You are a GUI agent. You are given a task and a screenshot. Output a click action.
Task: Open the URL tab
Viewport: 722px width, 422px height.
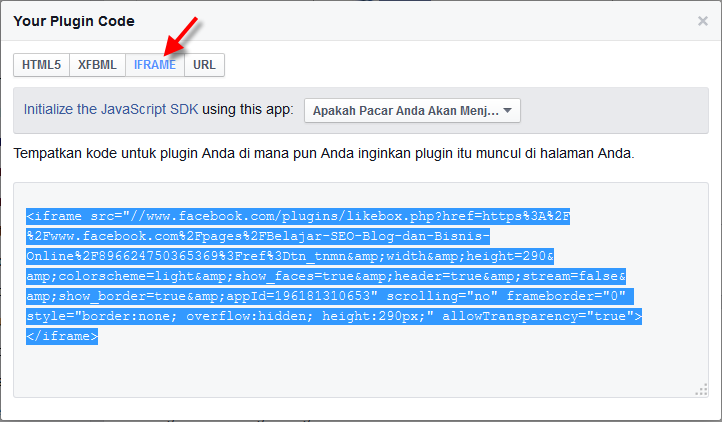pyautogui.click(x=204, y=65)
